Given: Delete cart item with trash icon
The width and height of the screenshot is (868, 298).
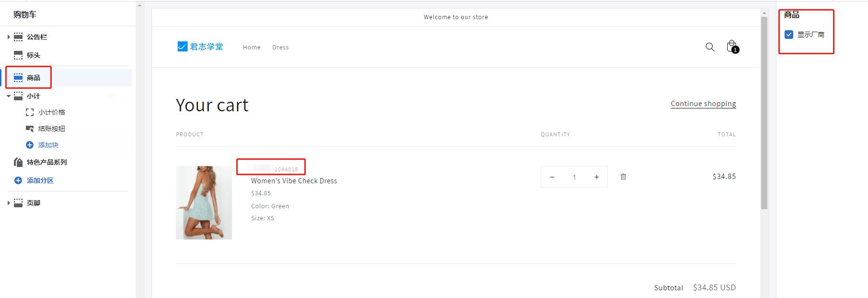Looking at the screenshot, I should click(623, 177).
